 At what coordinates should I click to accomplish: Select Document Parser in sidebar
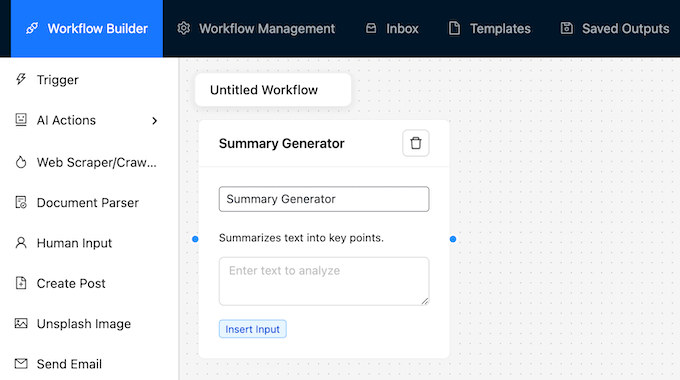pyautogui.click(x=88, y=203)
